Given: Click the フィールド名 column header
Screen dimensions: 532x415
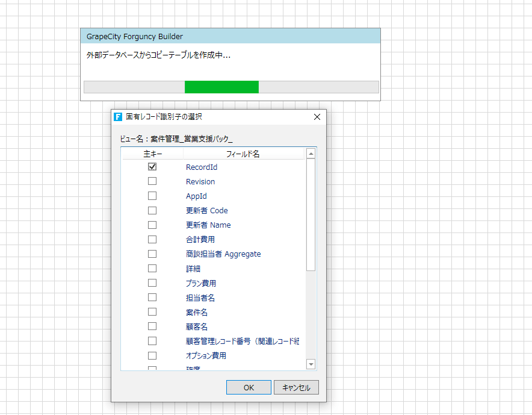Looking at the screenshot, I should [243, 154].
